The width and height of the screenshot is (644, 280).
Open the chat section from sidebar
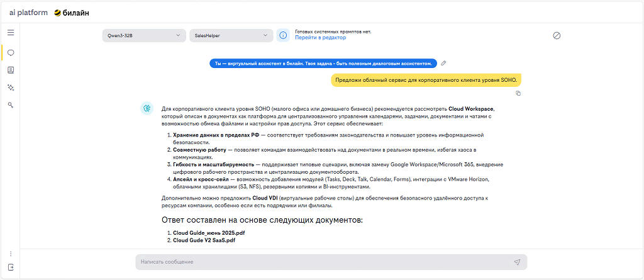(x=11, y=53)
